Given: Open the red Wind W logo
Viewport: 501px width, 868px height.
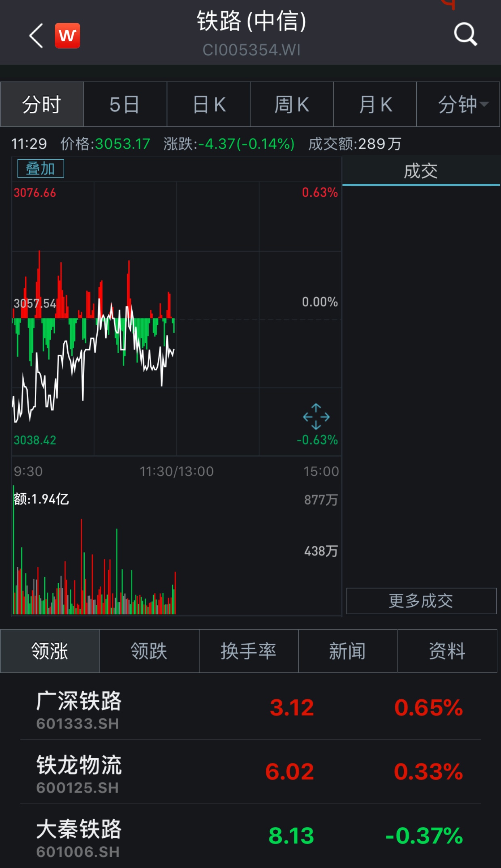Looking at the screenshot, I should [67, 36].
